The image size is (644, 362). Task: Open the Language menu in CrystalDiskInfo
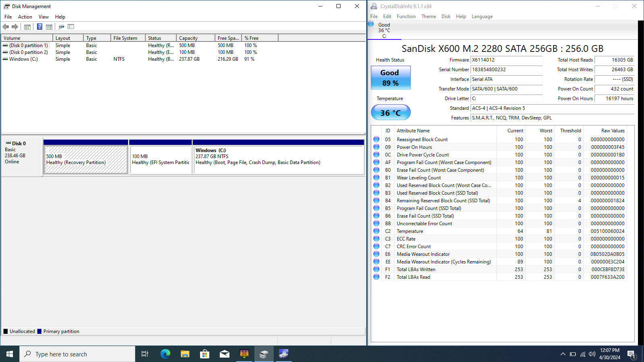point(482,16)
